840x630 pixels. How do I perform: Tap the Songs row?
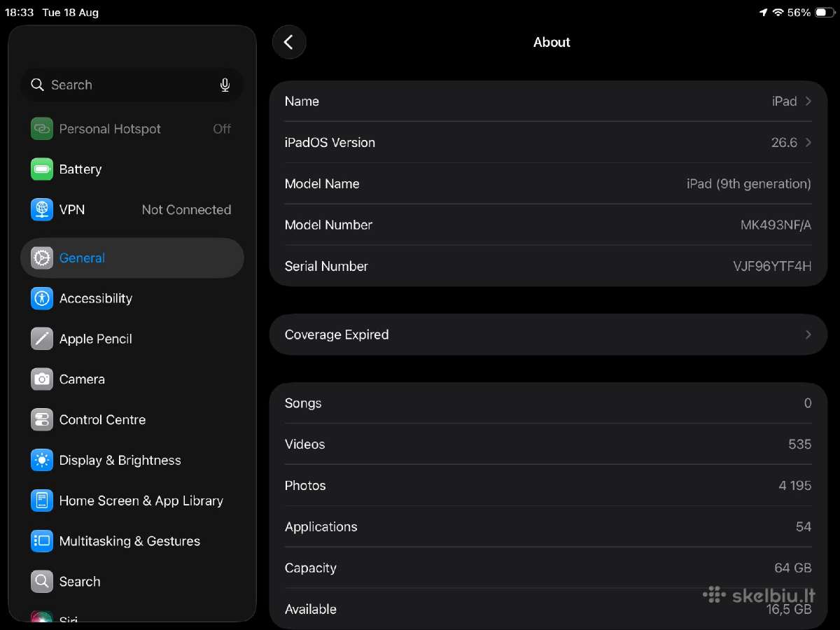coord(548,403)
